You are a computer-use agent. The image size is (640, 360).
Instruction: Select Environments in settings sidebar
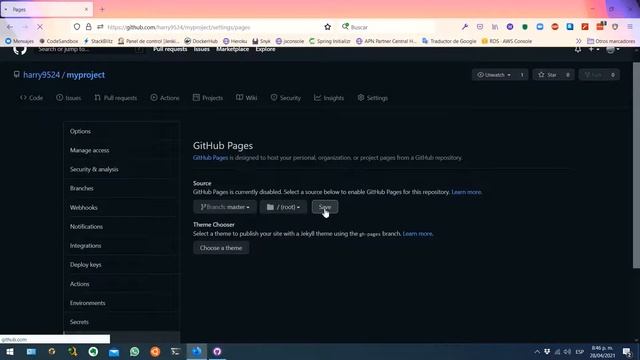click(x=121, y=303)
